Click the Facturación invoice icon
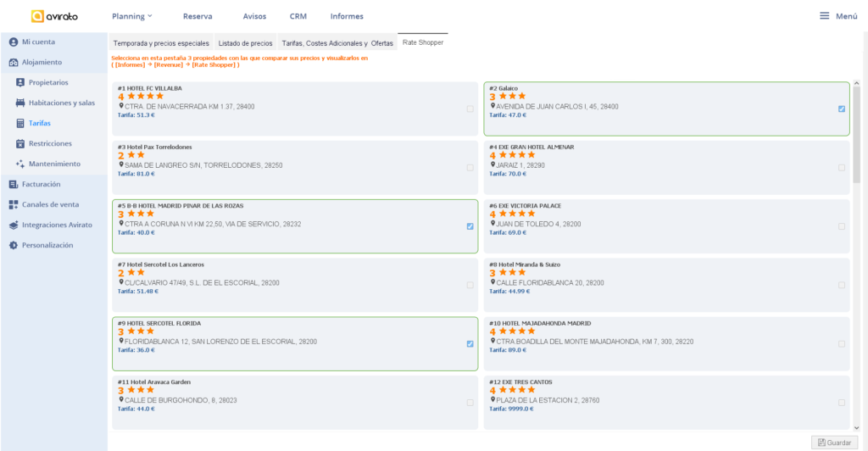This screenshot has height=451, width=868. point(14,184)
